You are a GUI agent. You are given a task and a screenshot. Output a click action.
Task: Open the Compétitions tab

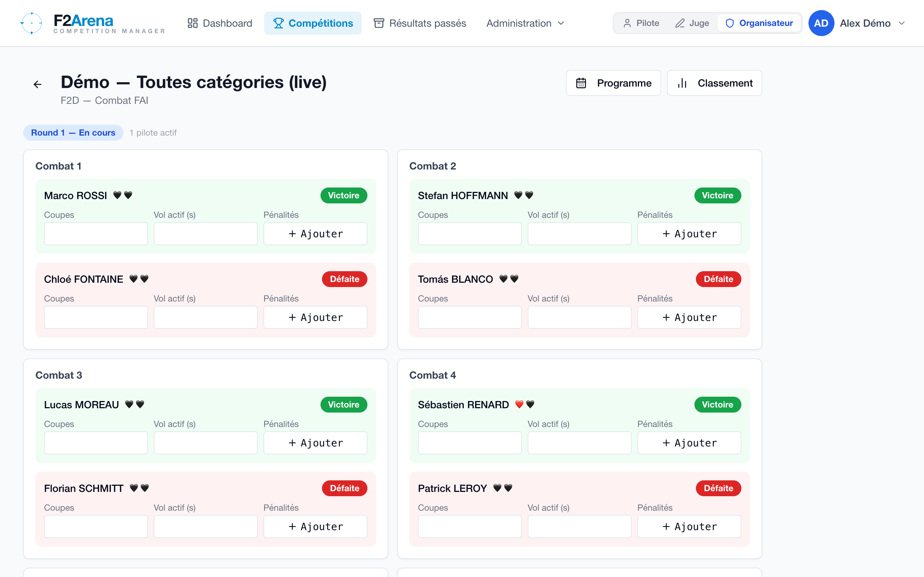click(x=313, y=23)
